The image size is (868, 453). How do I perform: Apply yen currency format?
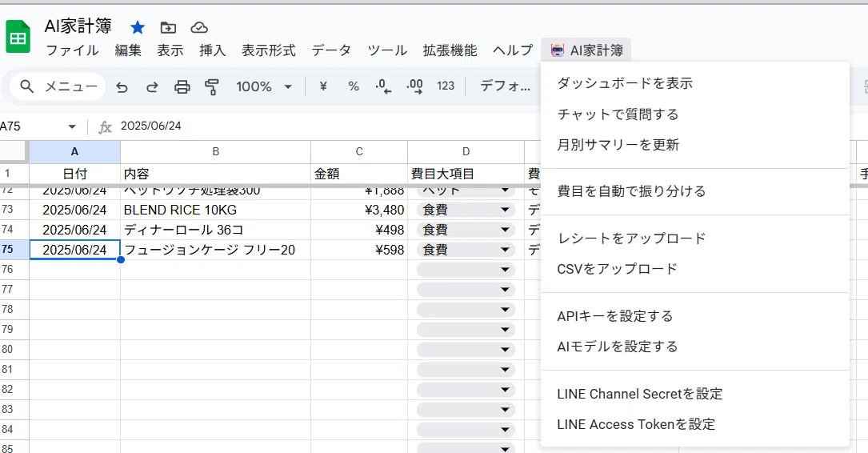click(x=323, y=86)
